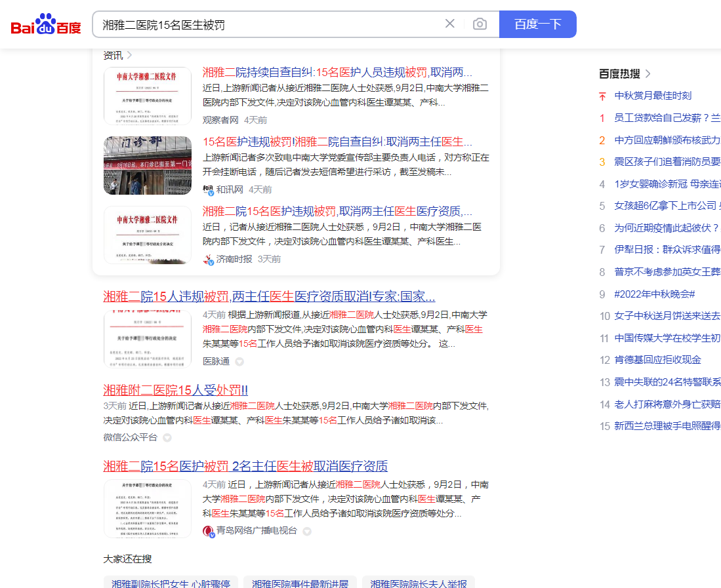Viewport: 721px width, 588px height.
Task: Open the 门诊部 photo thumbnail
Action: [x=147, y=165]
